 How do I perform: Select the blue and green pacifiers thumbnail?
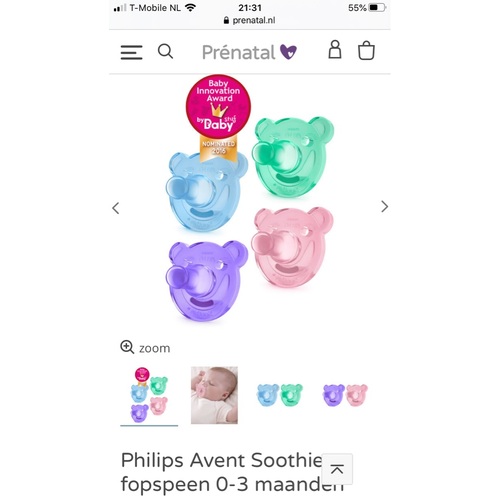pyautogui.click(x=280, y=395)
